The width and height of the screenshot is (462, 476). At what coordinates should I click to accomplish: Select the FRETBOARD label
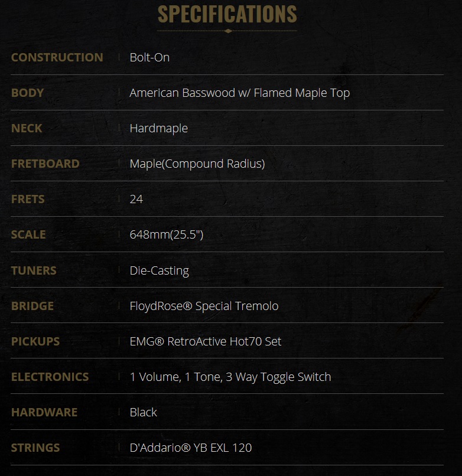pyautogui.click(x=45, y=164)
